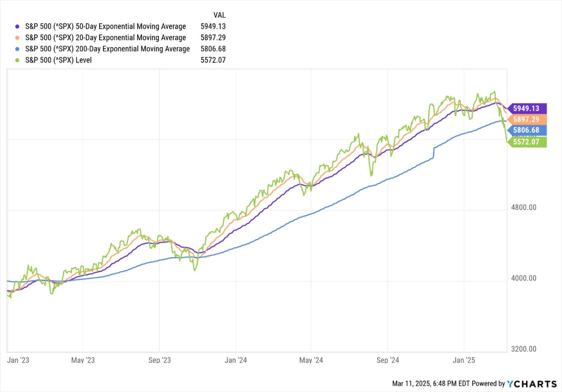Click the May '24 x-axis label
562x392 pixels.
pos(311,360)
